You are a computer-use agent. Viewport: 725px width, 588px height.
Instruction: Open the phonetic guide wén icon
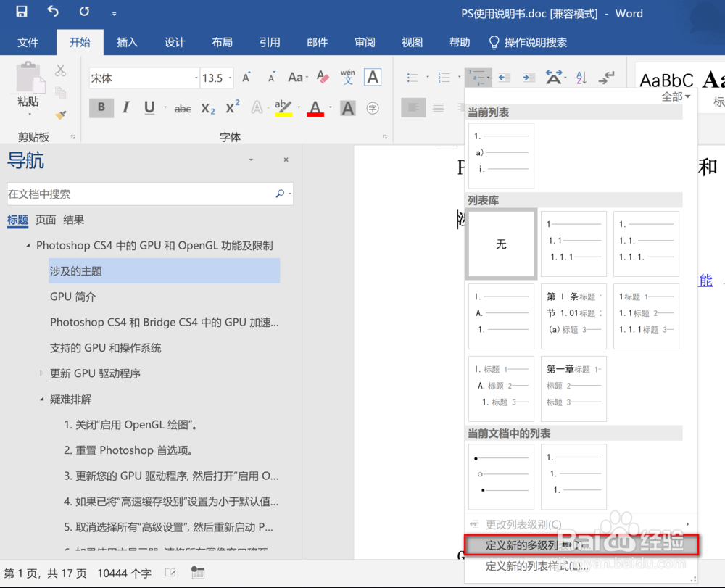point(348,77)
